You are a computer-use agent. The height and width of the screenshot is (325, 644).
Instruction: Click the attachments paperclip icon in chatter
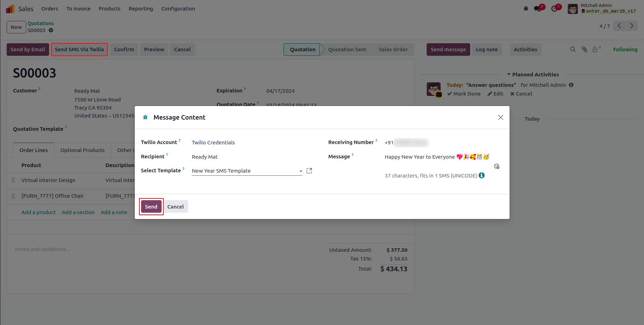tap(584, 50)
